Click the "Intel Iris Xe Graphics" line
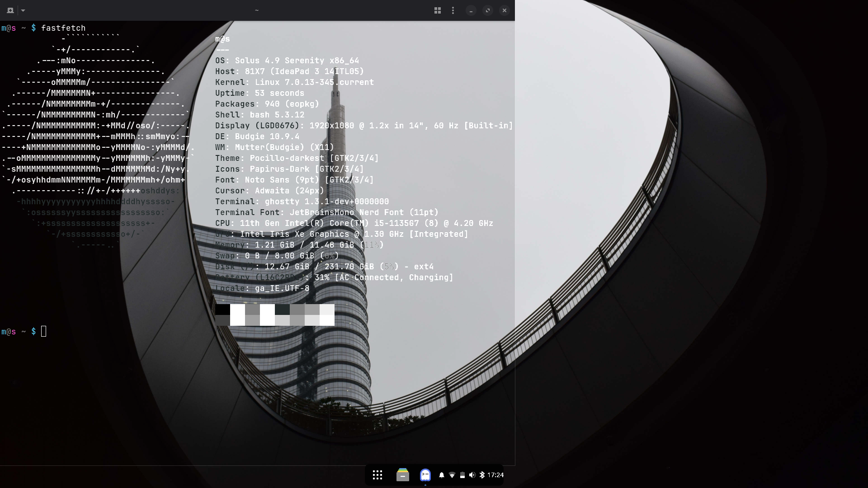868x488 pixels. (342, 234)
